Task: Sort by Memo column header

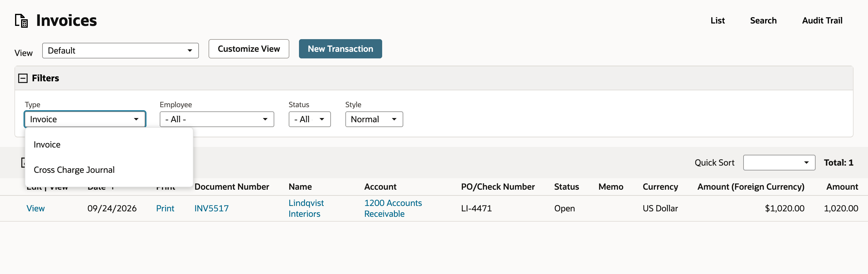Action: (611, 187)
